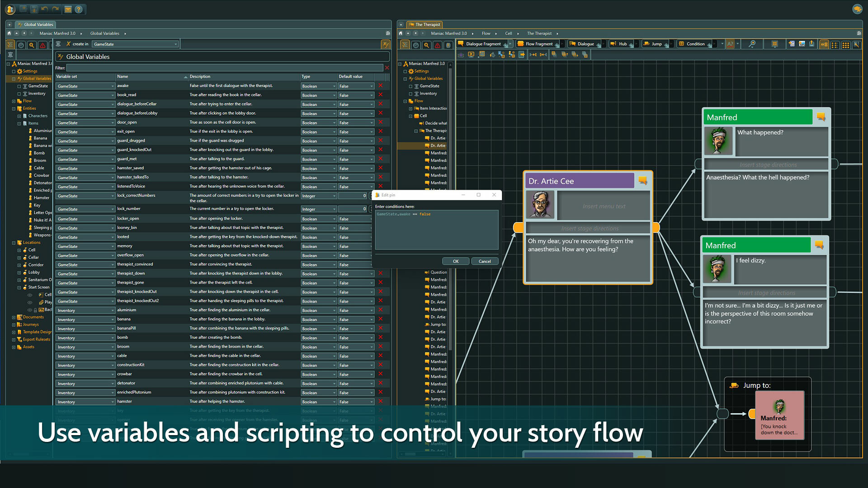Click the zoom magnifier in the flow editor toolbar
The image size is (868, 488).
752,44
